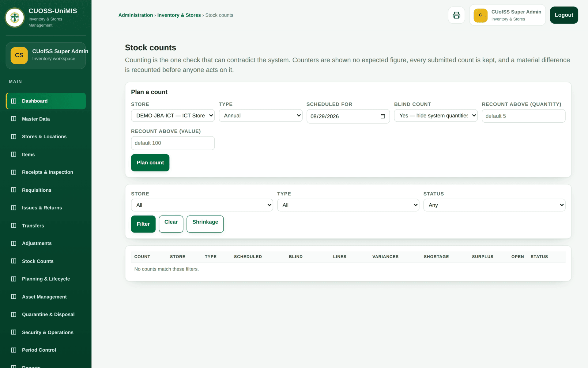
Task: Click the COUNT column header
Action: click(142, 257)
